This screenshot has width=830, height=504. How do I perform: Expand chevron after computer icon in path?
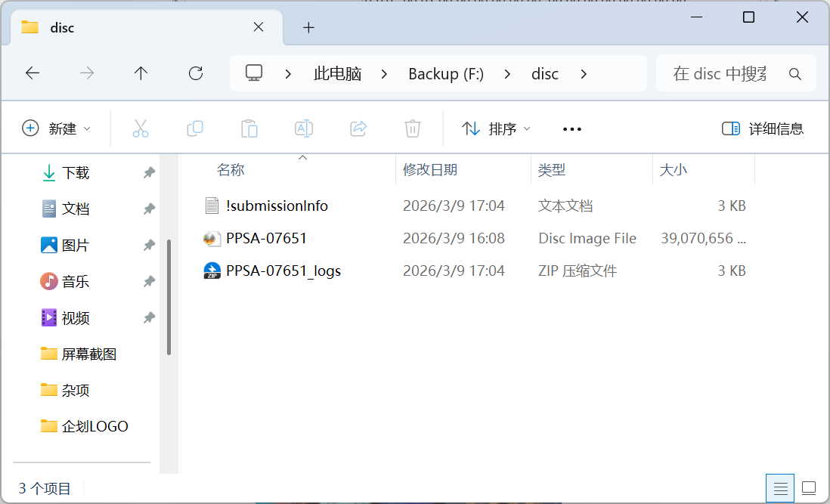point(288,74)
